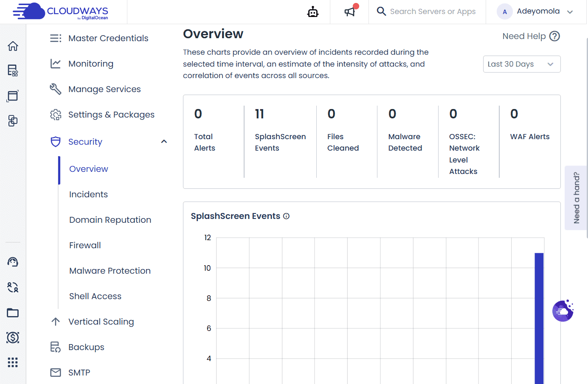
Task: Open the Last 30 Days dropdown
Action: [x=522, y=64]
